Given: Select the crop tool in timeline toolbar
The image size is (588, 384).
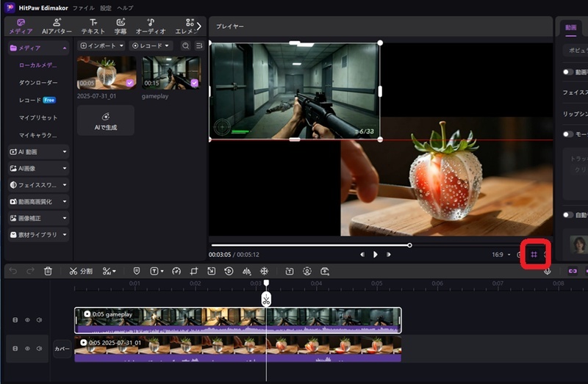Looking at the screenshot, I should tap(194, 271).
